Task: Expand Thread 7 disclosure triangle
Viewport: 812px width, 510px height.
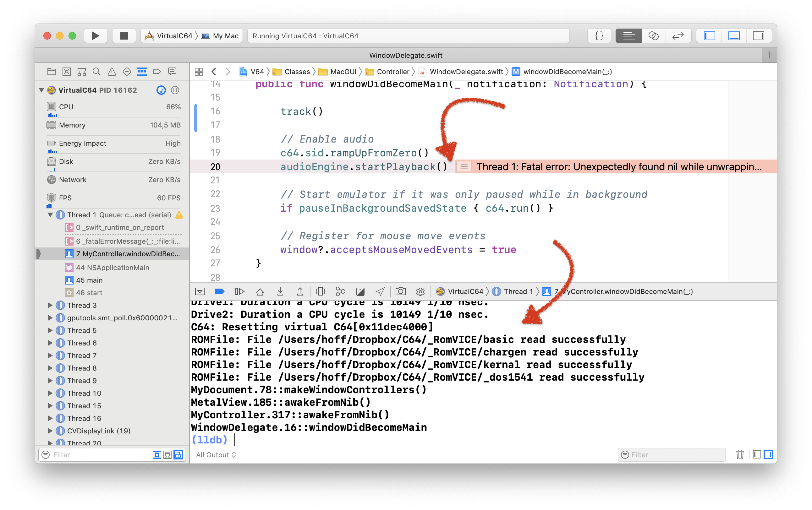Action: 50,355
